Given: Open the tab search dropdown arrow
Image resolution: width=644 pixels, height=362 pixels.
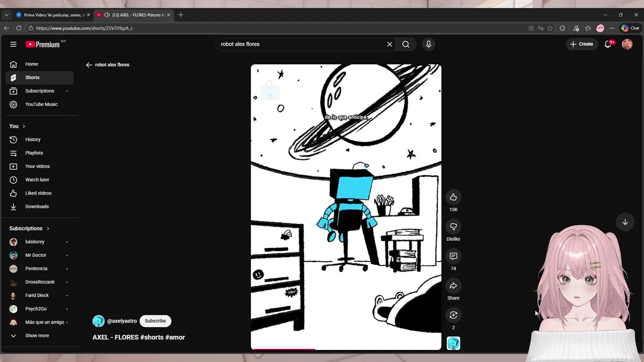Looking at the screenshot, I should click(x=7, y=15).
